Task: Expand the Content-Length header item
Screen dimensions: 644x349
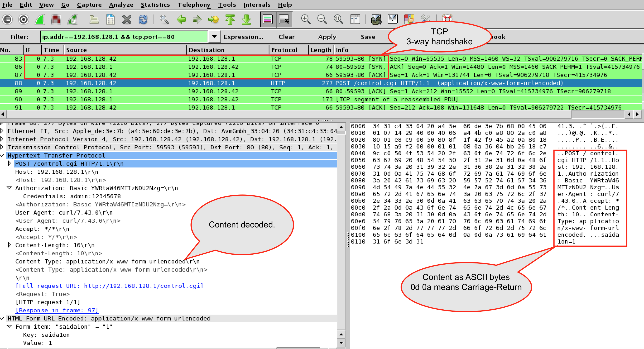Action: (x=9, y=245)
